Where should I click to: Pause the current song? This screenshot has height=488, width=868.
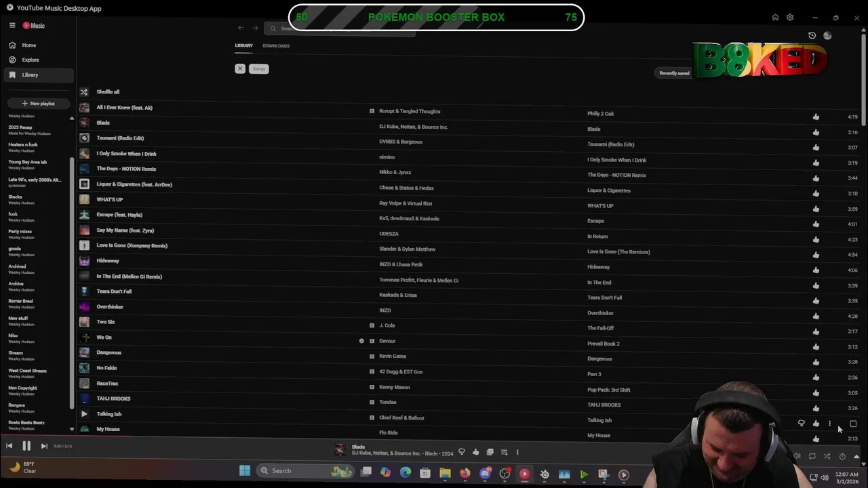point(26,446)
